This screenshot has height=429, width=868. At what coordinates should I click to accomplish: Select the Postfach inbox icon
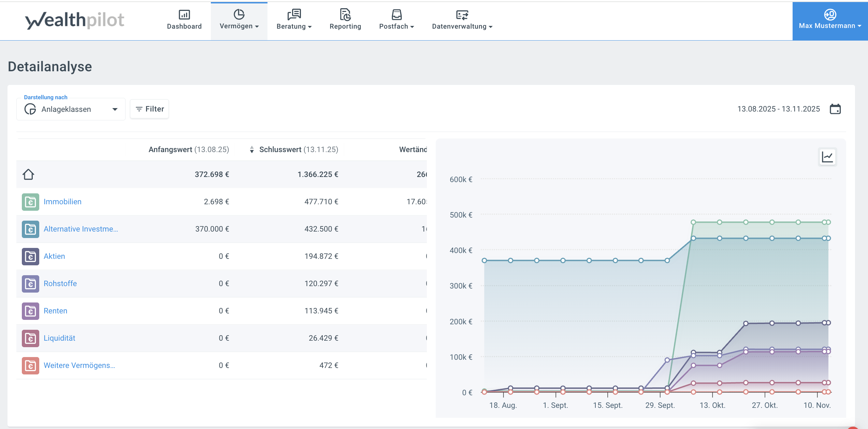click(396, 15)
